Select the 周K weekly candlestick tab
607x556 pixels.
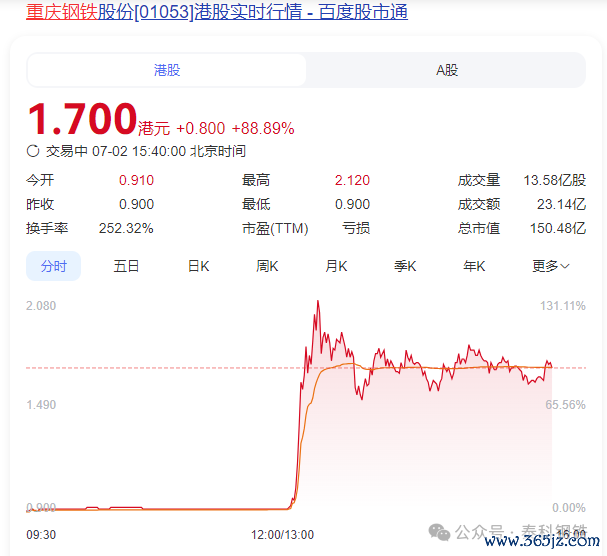click(267, 266)
